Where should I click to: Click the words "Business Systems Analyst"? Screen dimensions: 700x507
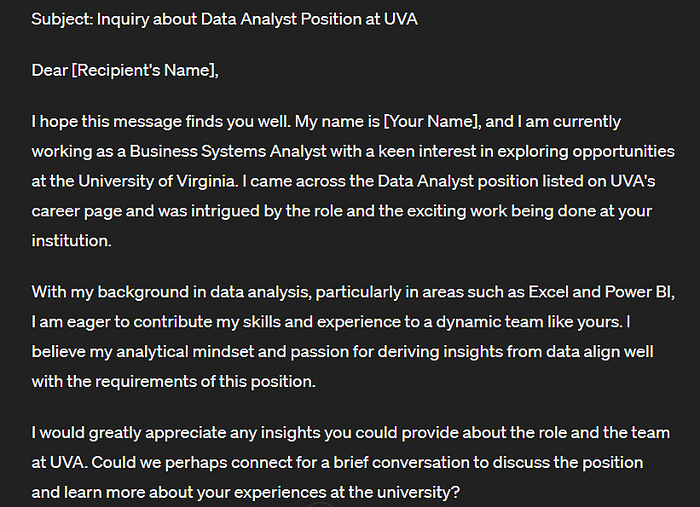228,151
